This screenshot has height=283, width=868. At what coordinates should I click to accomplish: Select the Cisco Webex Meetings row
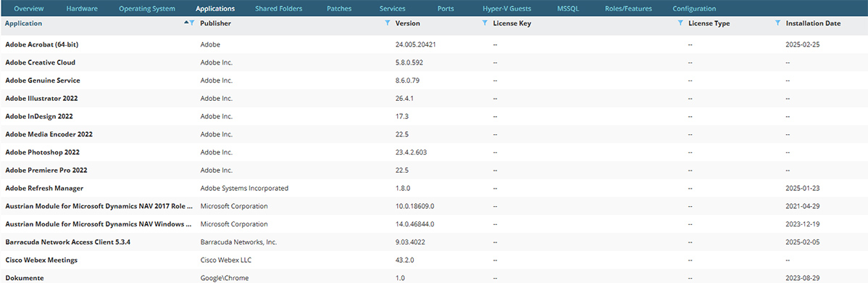(x=434, y=260)
